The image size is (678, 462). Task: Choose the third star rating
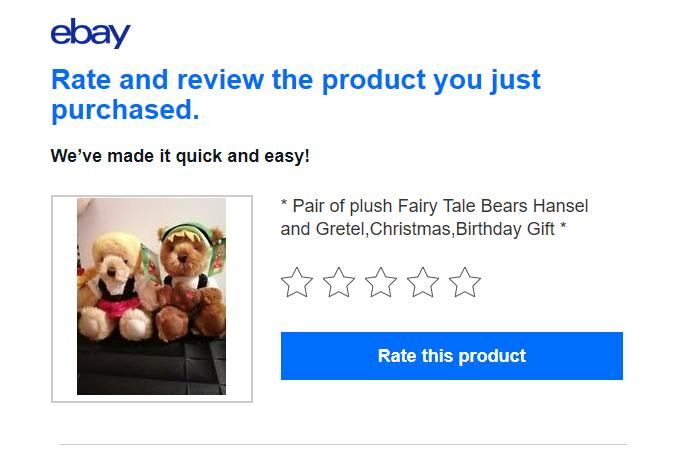click(380, 283)
